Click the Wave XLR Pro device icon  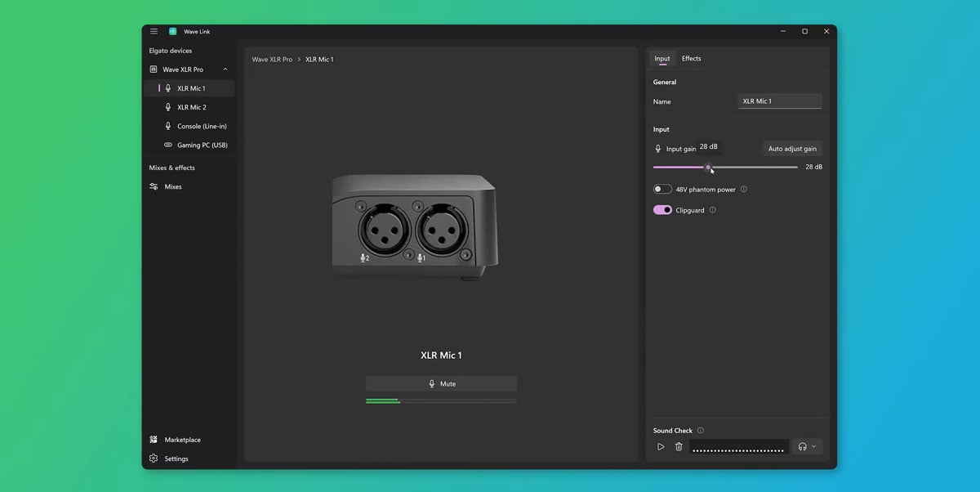(x=154, y=69)
